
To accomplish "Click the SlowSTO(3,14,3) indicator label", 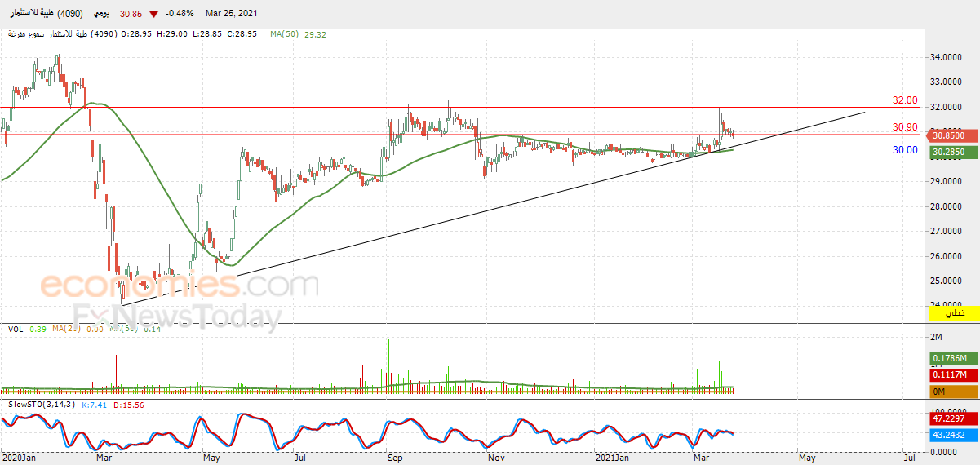I will tap(40, 405).
